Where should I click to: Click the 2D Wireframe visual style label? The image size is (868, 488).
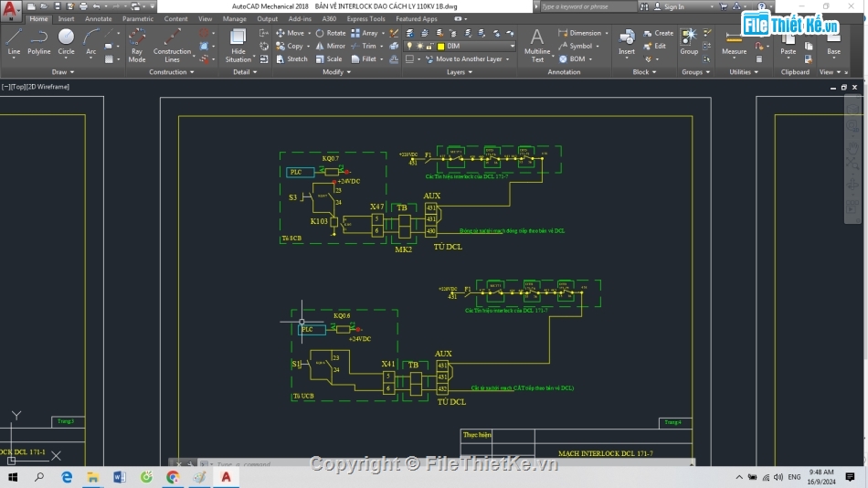(48, 87)
